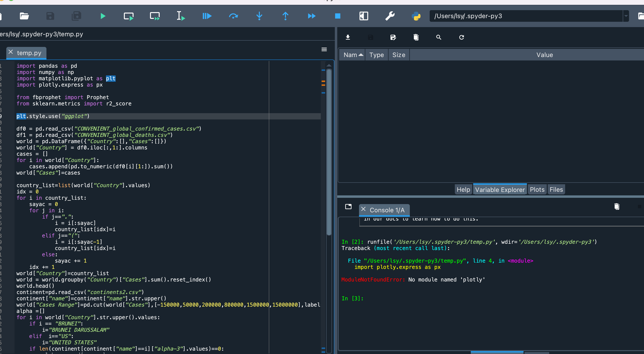Open editor options hamburger menu
Image resolution: width=644 pixels, height=354 pixels.
click(324, 50)
